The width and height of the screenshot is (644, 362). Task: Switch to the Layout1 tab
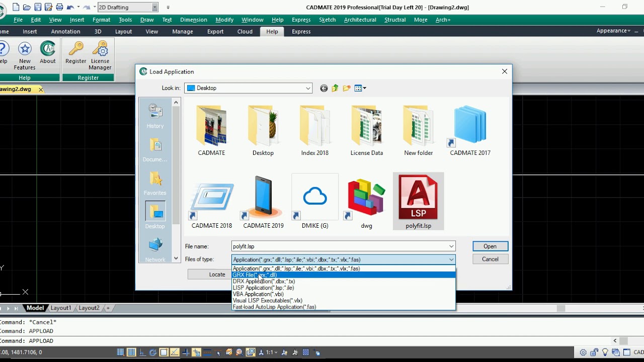(x=60, y=308)
